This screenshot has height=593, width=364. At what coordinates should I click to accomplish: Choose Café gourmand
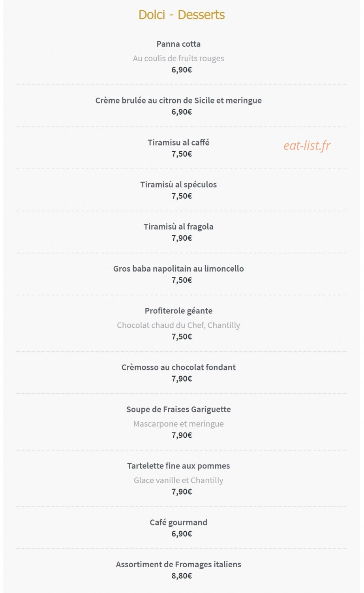point(178,523)
